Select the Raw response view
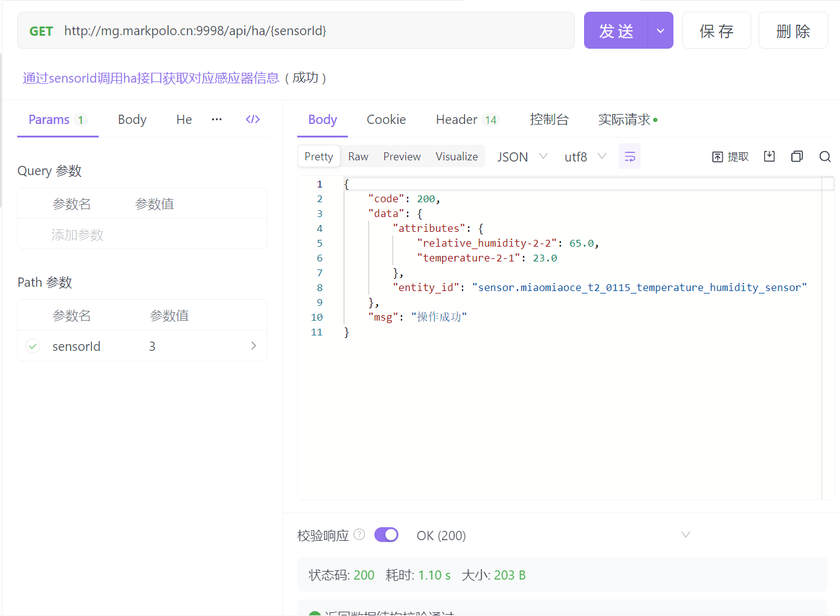The height and width of the screenshot is (616, 840). tap(358, 157)
